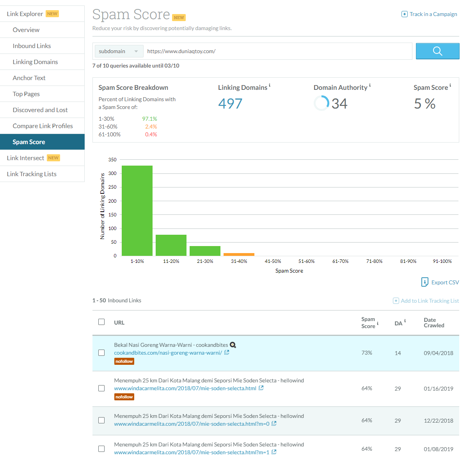Click info icon beside Domain Authority heading
This screenshot has height=464, width=476.
click(370, 85)
